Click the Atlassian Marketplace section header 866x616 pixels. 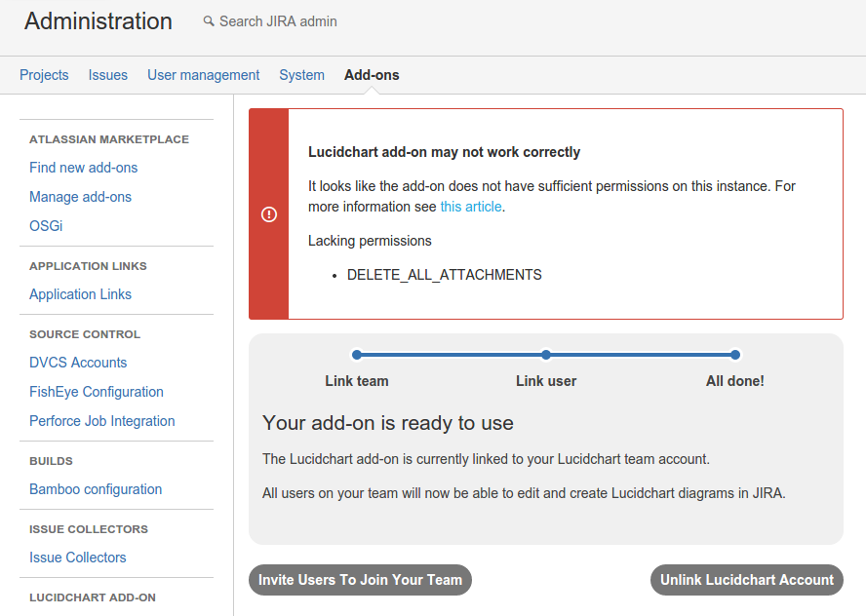(x=109, y=139)
